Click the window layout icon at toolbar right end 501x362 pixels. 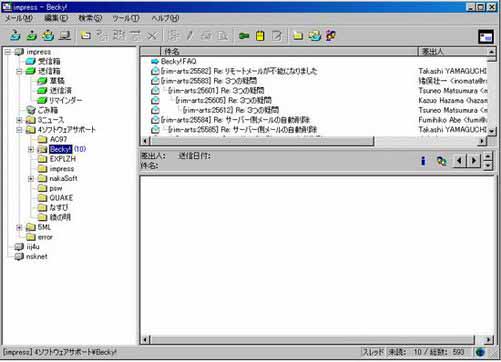[x=486, y=37]
